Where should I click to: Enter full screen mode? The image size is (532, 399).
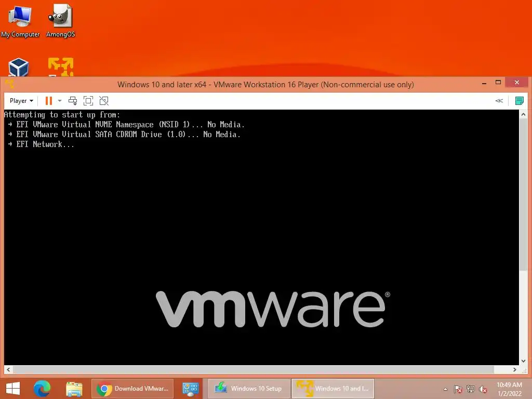(88, 101)
